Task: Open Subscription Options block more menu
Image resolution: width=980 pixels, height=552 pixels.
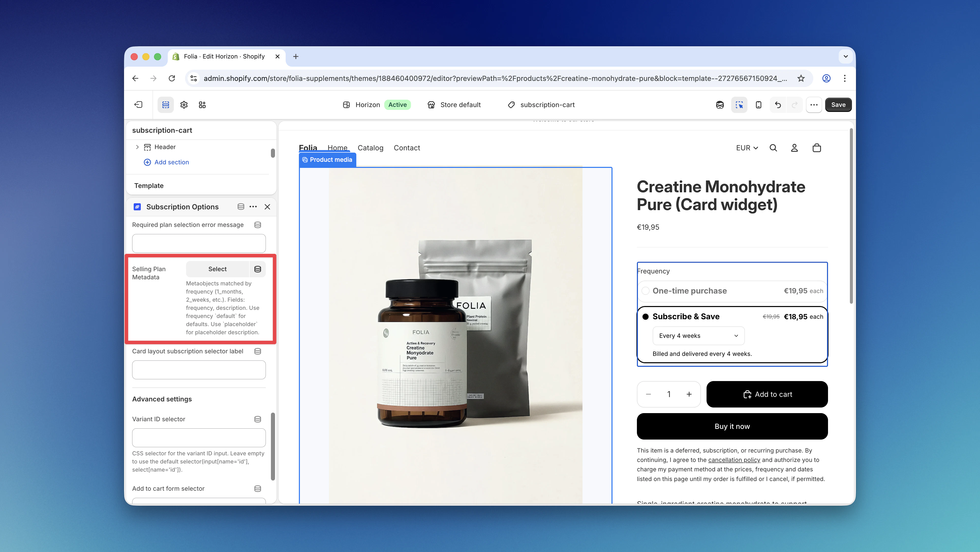Action: pos(253,207)
